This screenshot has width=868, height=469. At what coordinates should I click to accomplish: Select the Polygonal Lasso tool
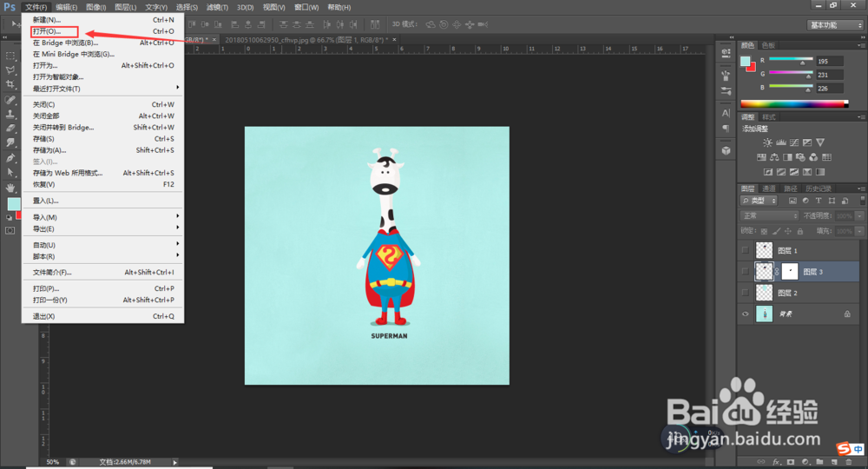(x=10, y=70)
